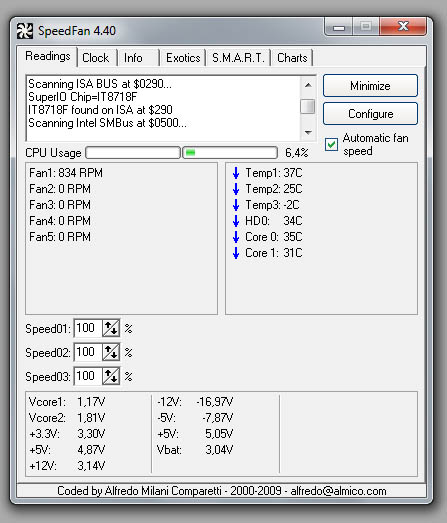Toggle the Automatic fan speed checkbox
The image size is (447, 523).
[331, 145]
